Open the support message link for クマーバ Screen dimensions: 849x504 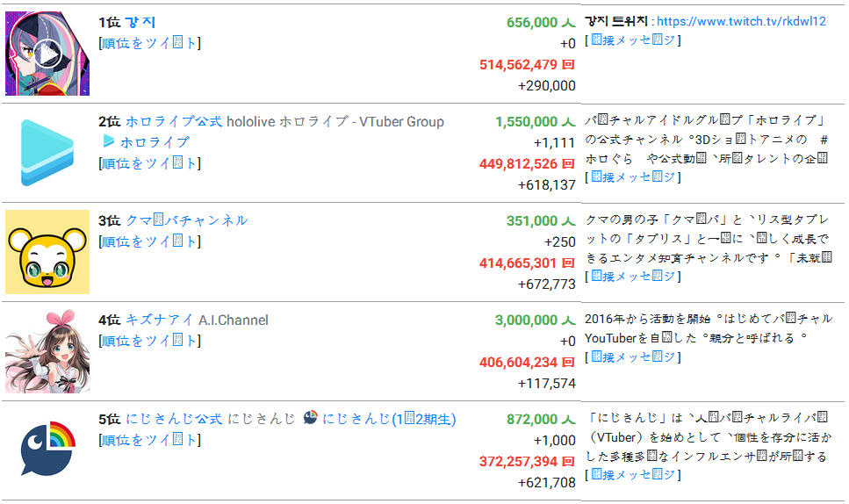coord(633,276)
